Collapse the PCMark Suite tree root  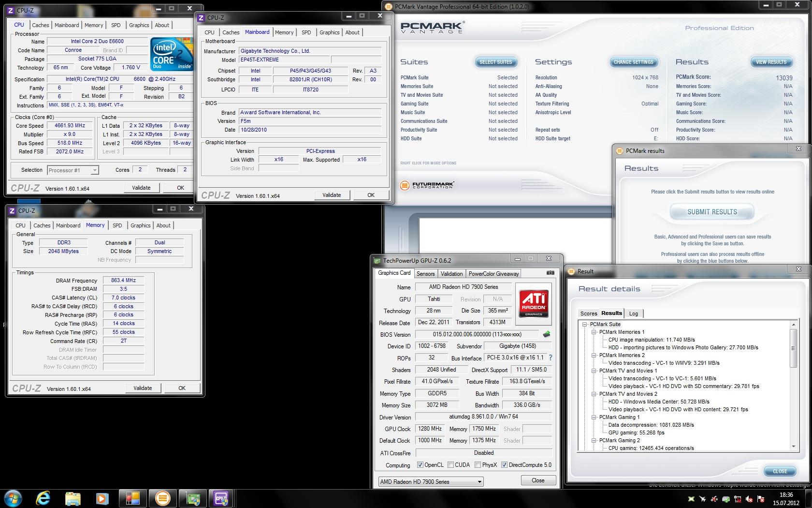point(584,324)
